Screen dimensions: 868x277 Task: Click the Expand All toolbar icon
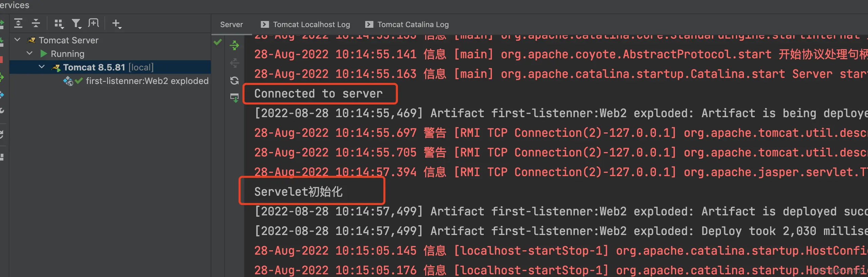(x=18, y=23)
